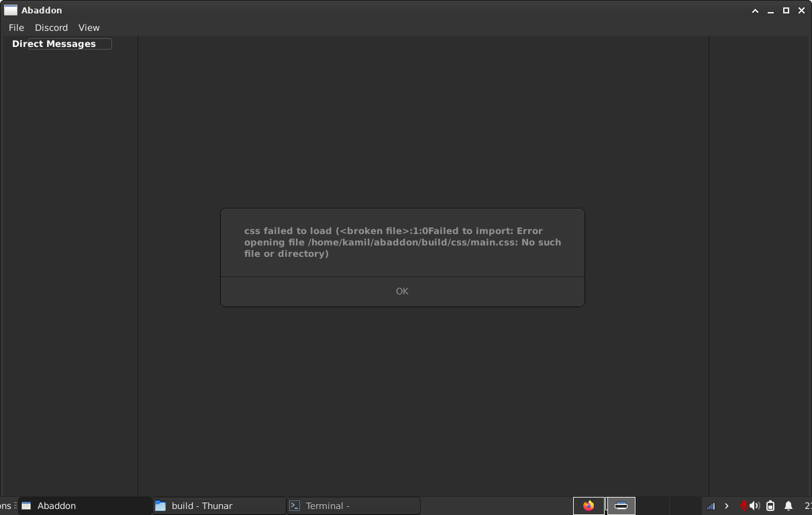This screenshot has width=812, height=515.
Task: Click the red microphone mute icon
Action: click(744, 506)
